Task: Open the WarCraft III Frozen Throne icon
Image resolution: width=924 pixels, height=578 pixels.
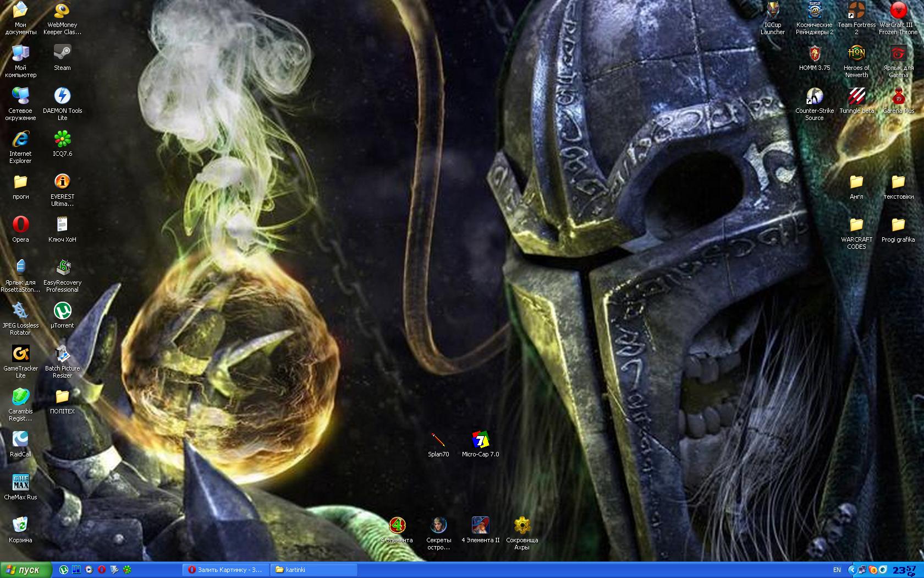Action: [x=898, y=18]
